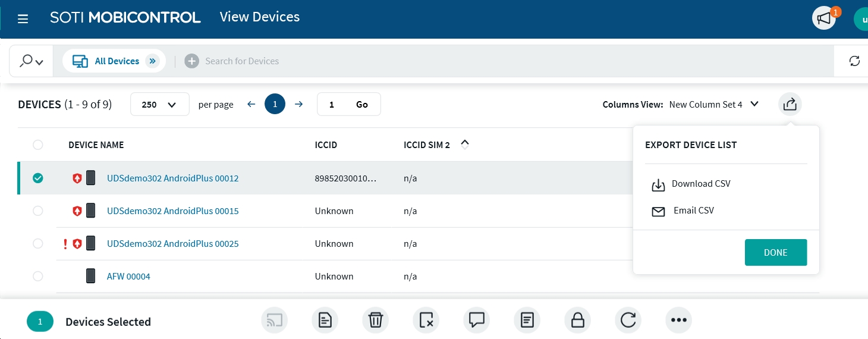Open the announcements megaphone notification icon
This screenshot has width=868, height=339.
pos(823,19)
